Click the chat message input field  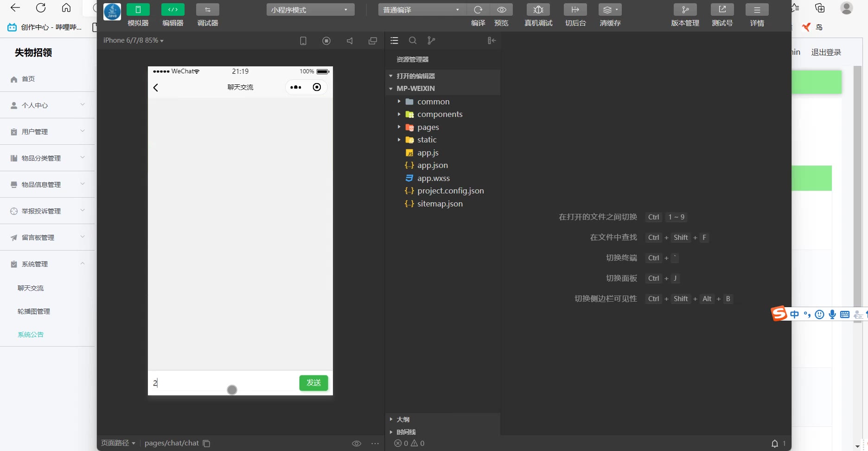(x=223, y=383)
